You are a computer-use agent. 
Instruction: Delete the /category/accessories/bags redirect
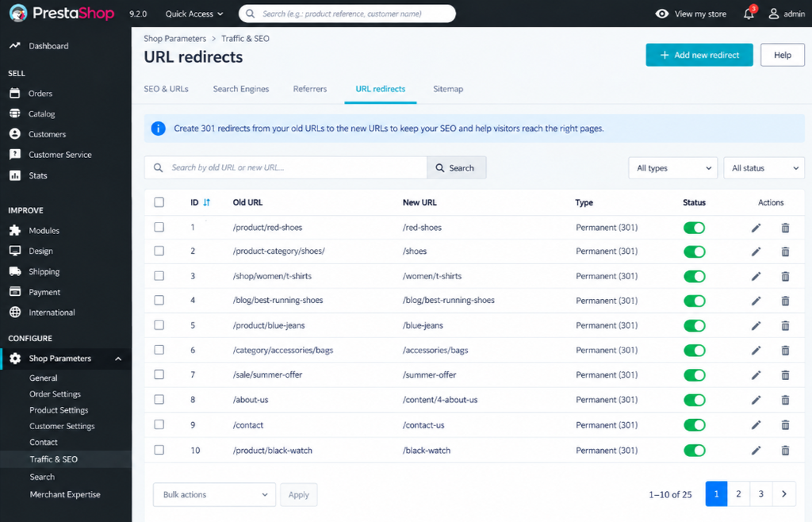click(785, 350)
